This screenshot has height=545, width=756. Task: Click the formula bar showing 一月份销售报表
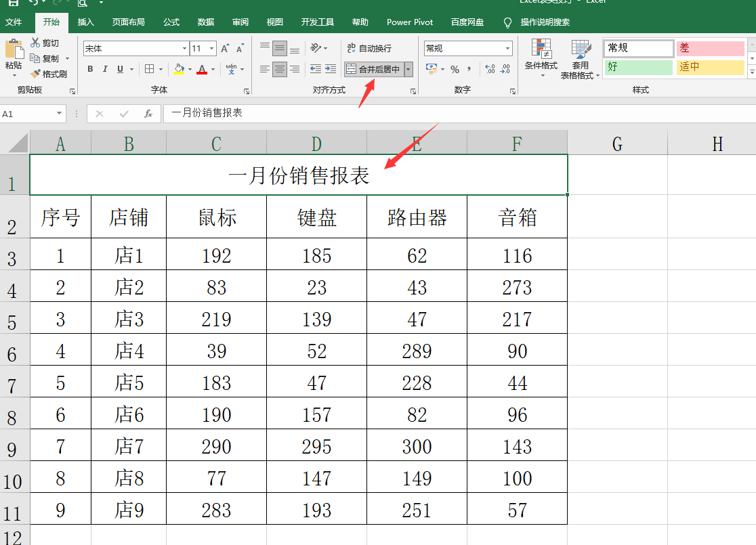click(x=459, y=113)
